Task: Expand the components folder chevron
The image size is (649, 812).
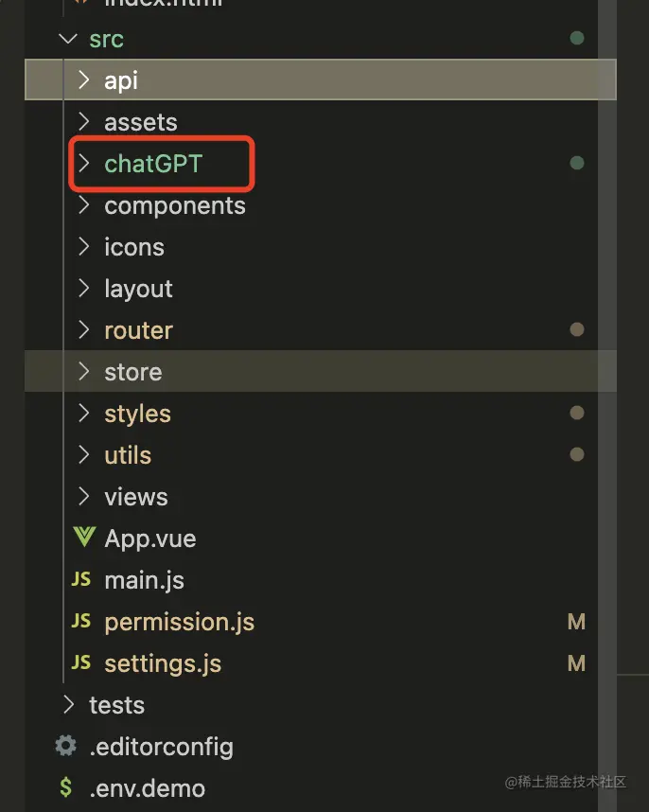Action: pos(84,205)
